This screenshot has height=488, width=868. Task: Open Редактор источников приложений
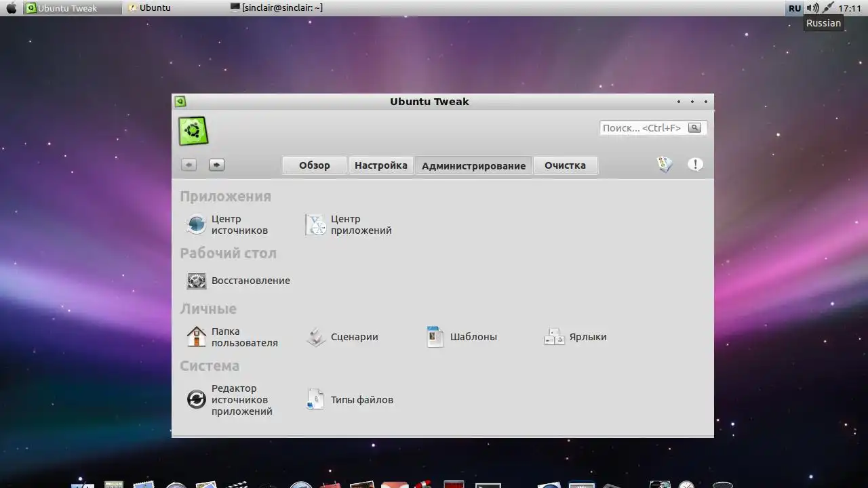coord(230,400)
